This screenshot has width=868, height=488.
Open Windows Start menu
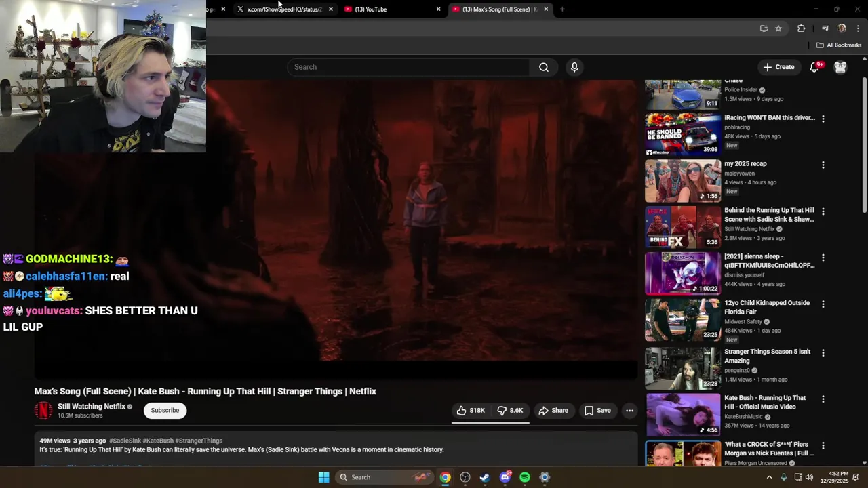[x=323, y=477]
